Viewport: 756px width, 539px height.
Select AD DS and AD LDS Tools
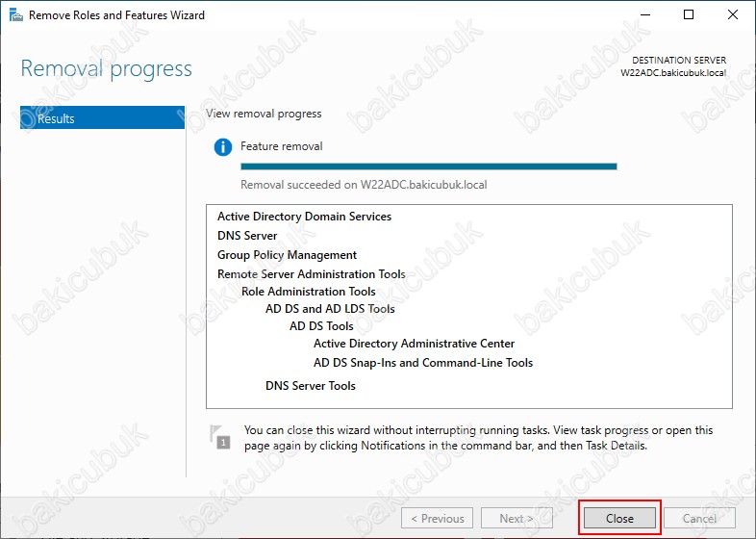330,309
